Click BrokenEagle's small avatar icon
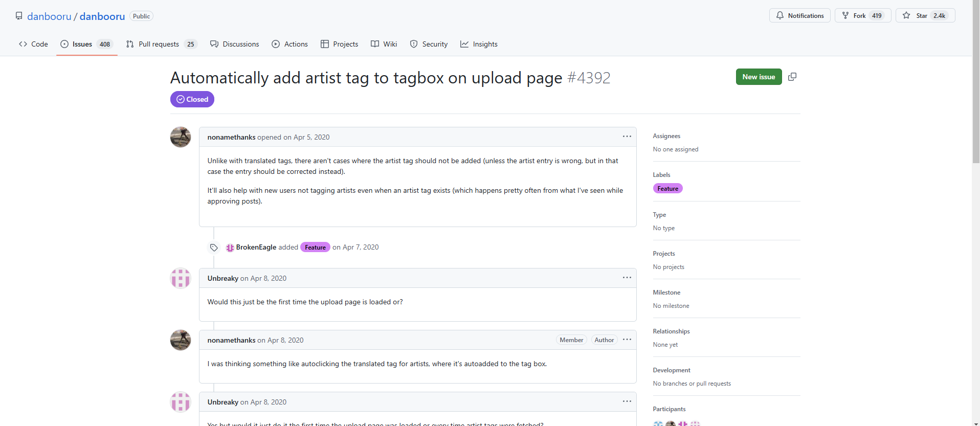The height and width of the screenshot is (426, 980). [x=230, y=248]
